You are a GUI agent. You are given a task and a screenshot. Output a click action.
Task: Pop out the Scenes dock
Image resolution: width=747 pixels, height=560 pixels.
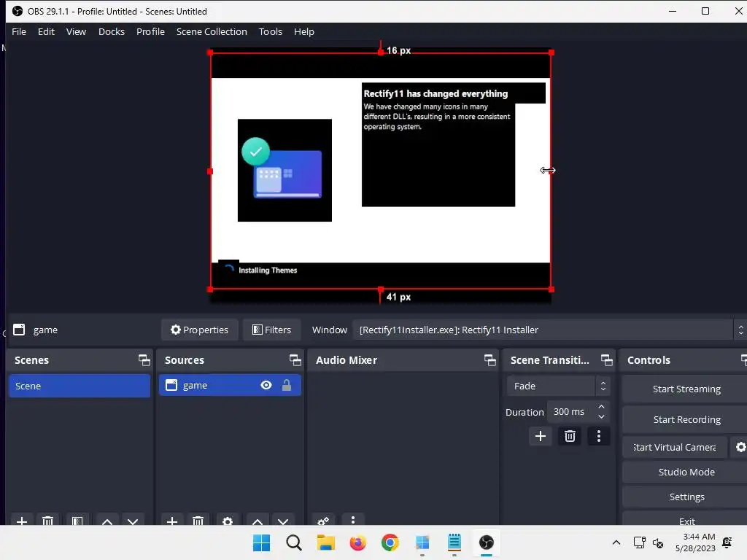click(144, 360)
